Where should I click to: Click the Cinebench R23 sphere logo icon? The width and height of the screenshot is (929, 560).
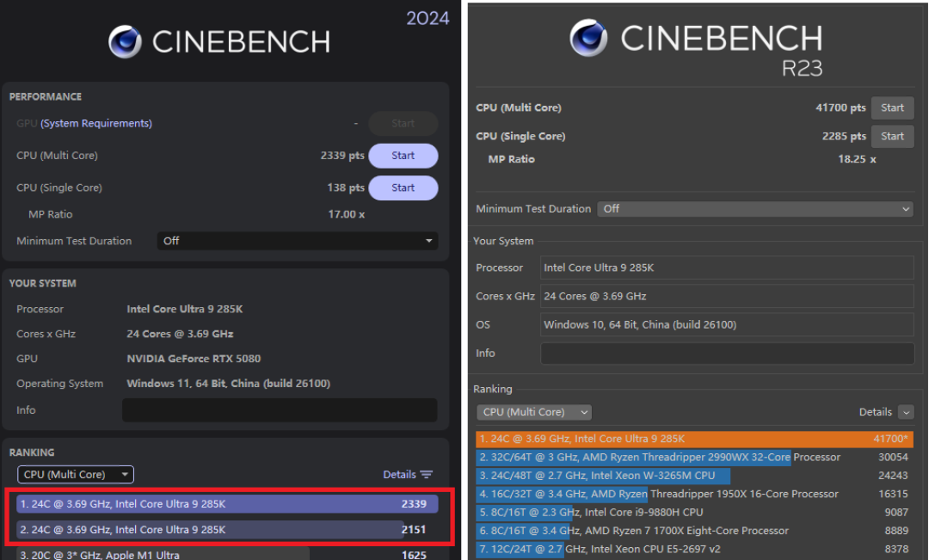[x=588, y=37]
